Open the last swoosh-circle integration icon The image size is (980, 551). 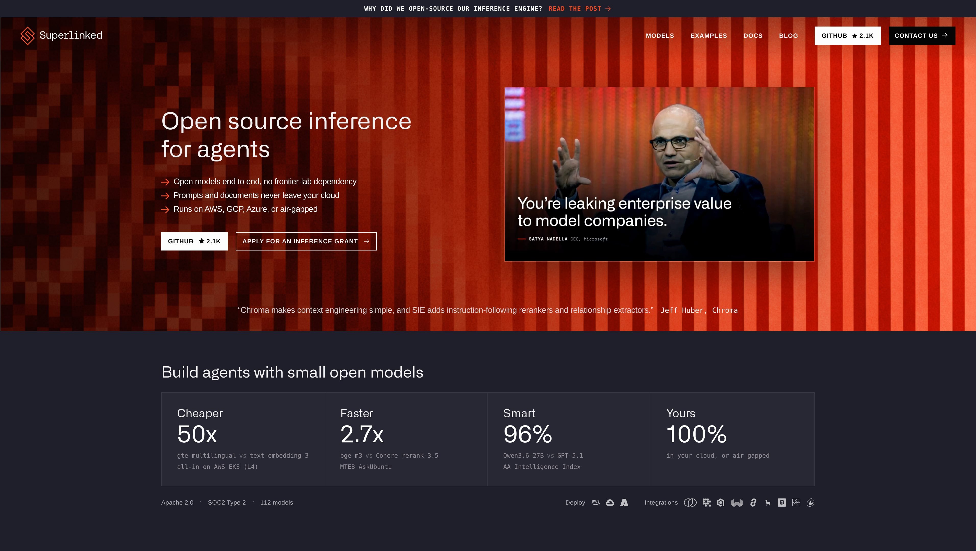[810, 502]
